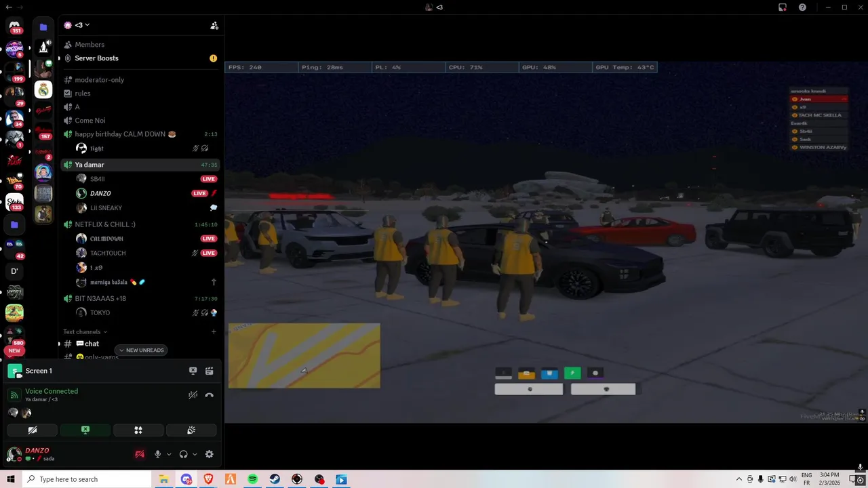
Task: Click Voice Connected signal status icon
Action: (x=14, y=395)
